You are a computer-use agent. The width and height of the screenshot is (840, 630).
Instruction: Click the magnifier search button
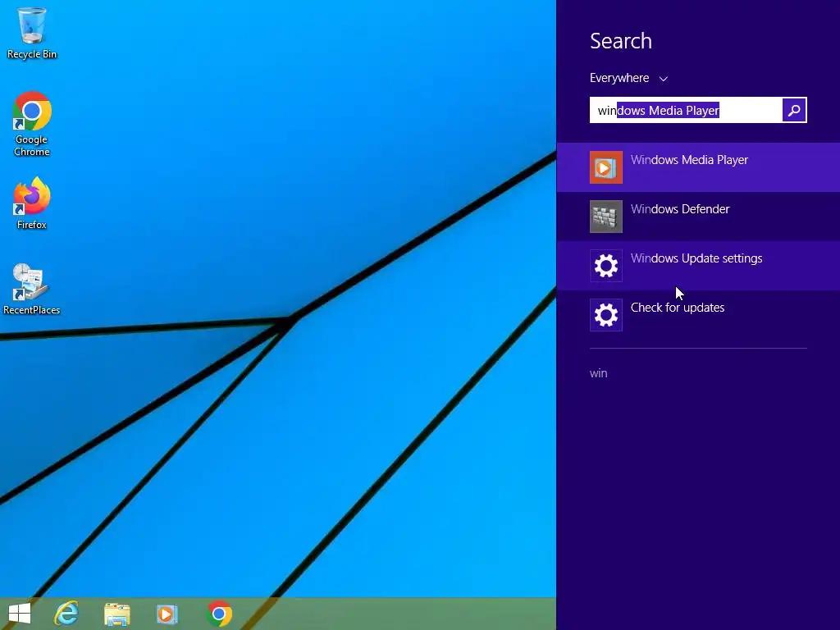(794, 111)
